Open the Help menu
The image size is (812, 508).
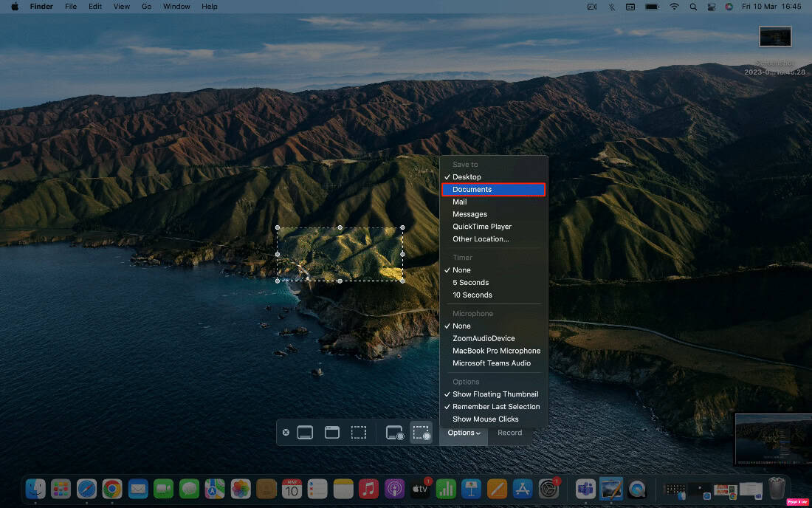point(210,7)
